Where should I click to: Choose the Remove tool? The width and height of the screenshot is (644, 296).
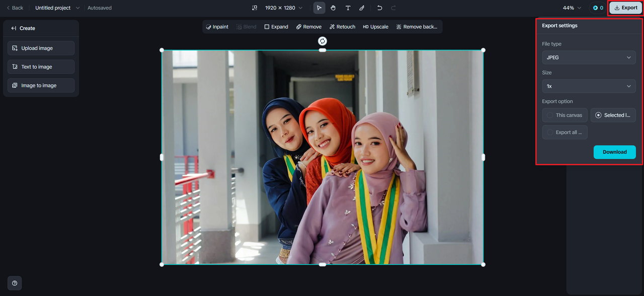(x=309, y=27)
